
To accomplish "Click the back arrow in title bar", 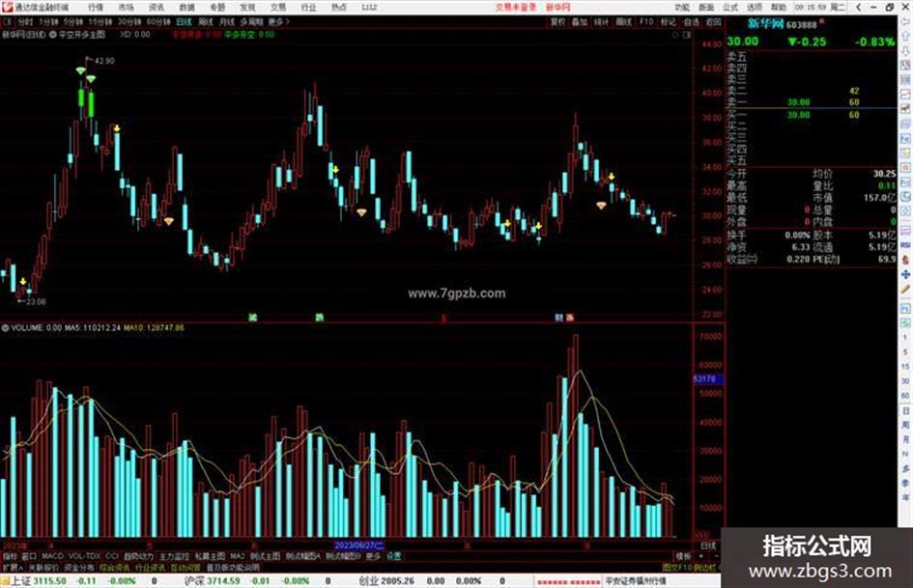I will (x=858, y=7).
